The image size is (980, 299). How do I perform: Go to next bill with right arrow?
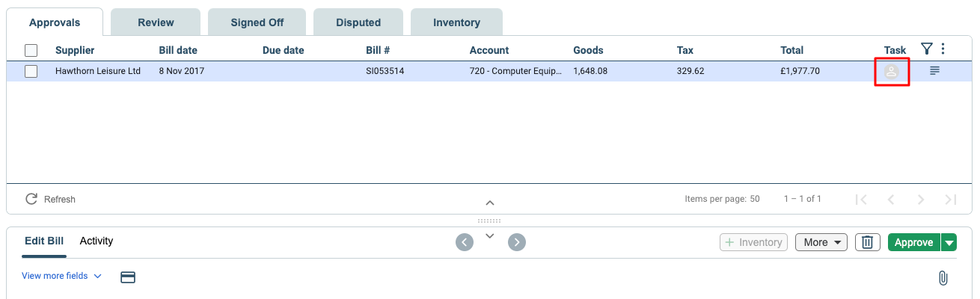click(517, 242)
